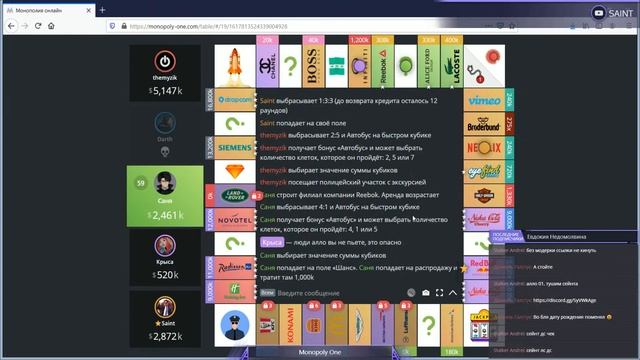Toggle game sound mute icon

tap(411, 293)
